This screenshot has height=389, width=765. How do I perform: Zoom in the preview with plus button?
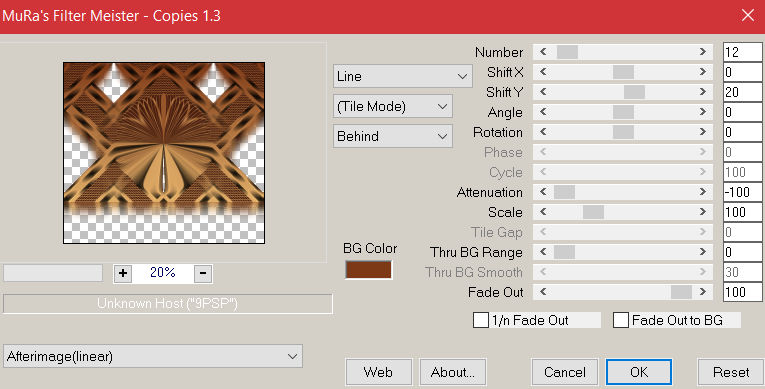coord(123,273)
